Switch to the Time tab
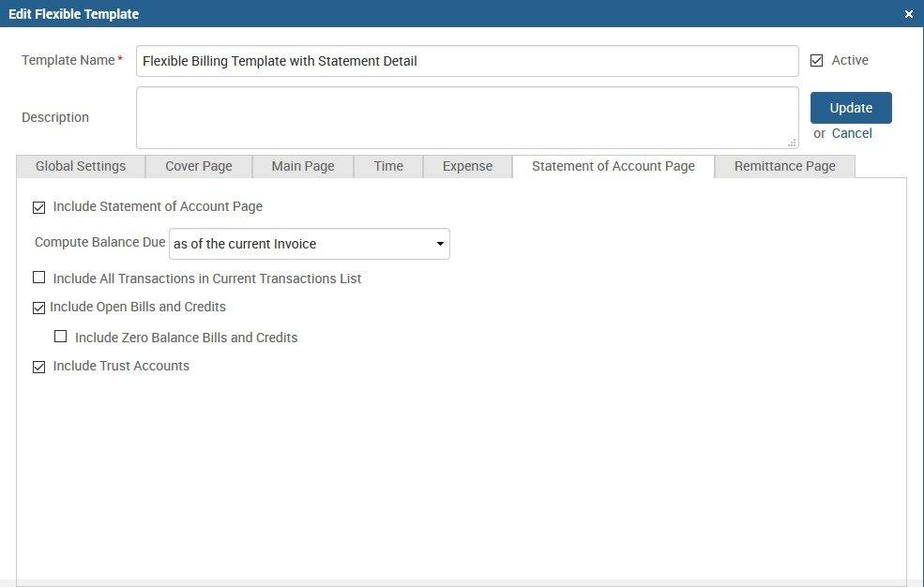The width and height of the screenshot is (924, 587). coord(387,166)
